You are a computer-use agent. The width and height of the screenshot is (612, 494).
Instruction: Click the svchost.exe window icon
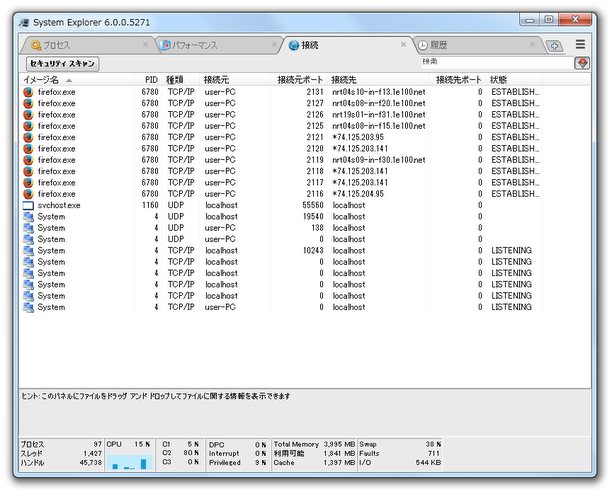[x=28, y=205]
